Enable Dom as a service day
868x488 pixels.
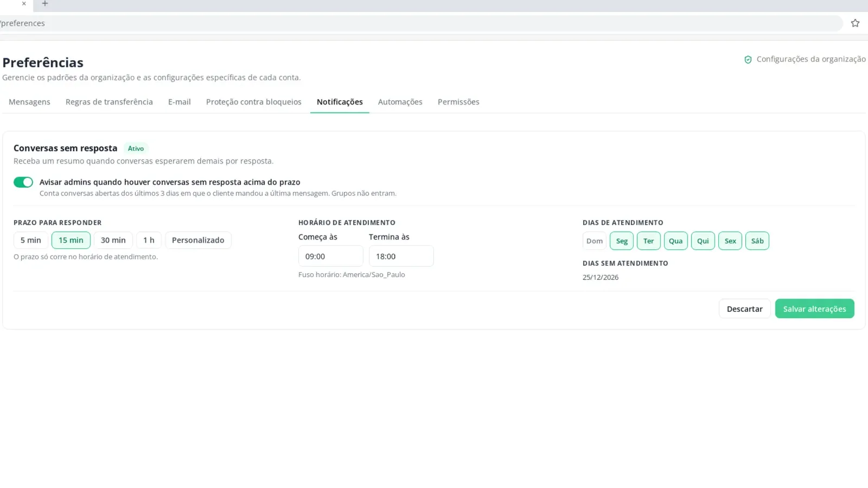[595, 241]
